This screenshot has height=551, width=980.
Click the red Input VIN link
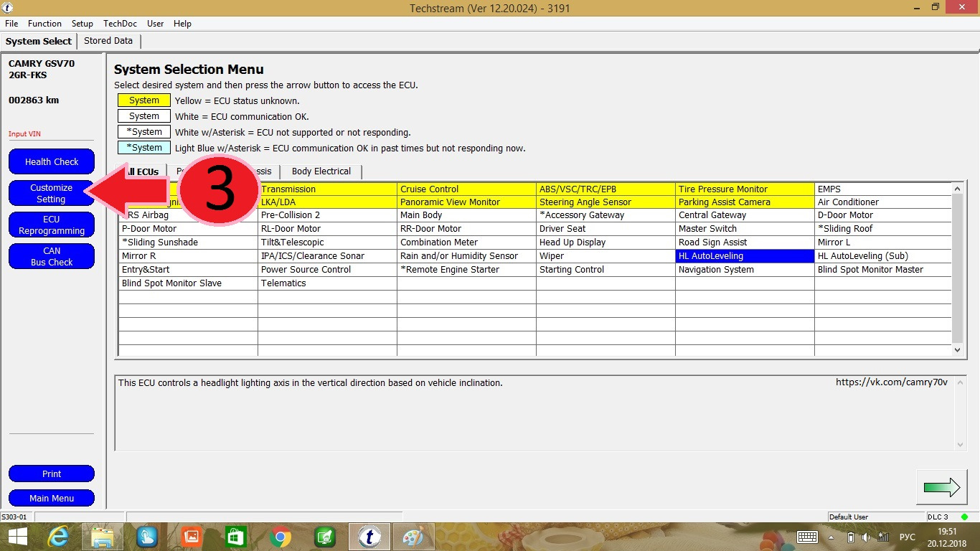pyautogui.click(x=24, y=134)
